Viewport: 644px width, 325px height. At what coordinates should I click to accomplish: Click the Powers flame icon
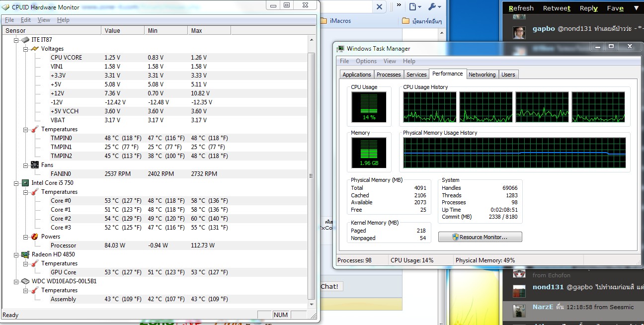(34, 237)
